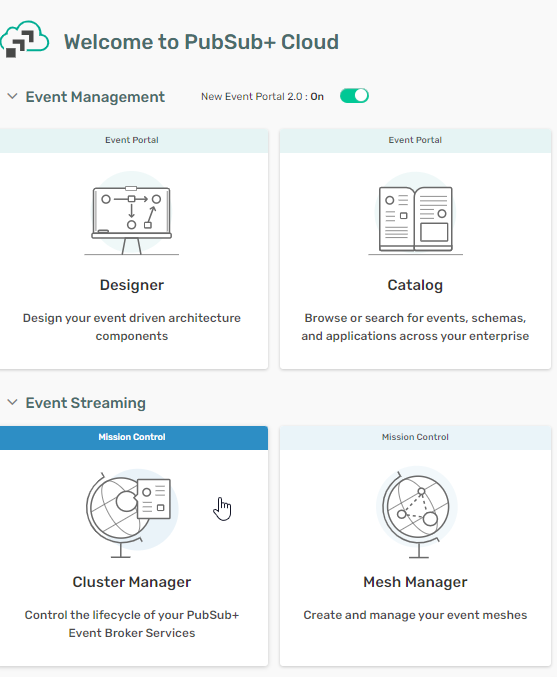The image size is (557, 677).
Task: Select the highlighted Mission Control header bar
Action: click(x=132, y=437)
